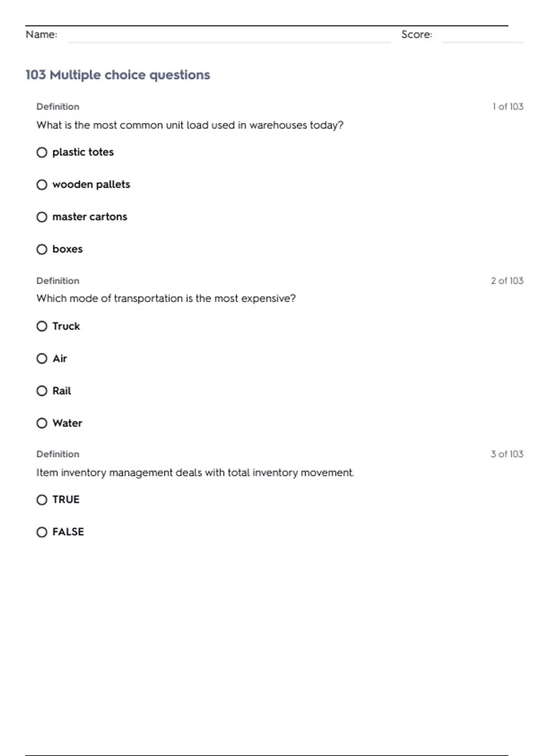Click the '3 of 103' question counter

pyautogui.click(x=507, y=454)
